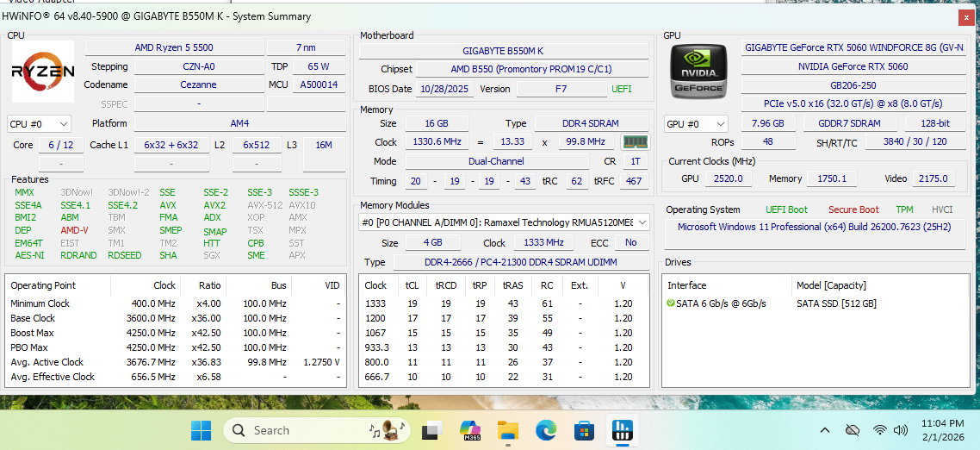Launch the Microsoft 365 taskbar app
Image resolution: width=980 pixels, height=450 pixels.
coord(470,430)
